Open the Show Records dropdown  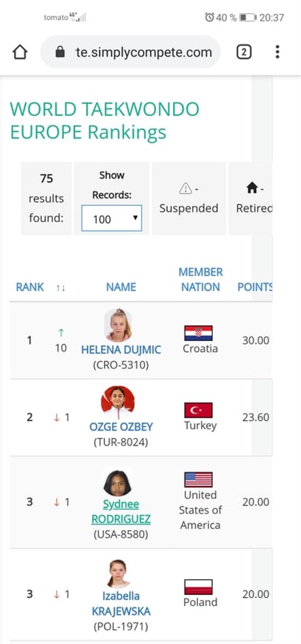pyautogui.click(x=111, y=218)
